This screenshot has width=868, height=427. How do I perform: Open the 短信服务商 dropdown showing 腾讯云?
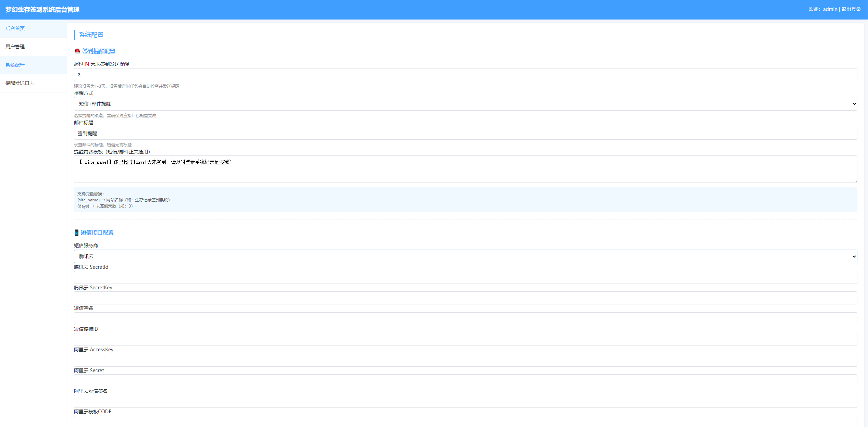click(465, 256)
